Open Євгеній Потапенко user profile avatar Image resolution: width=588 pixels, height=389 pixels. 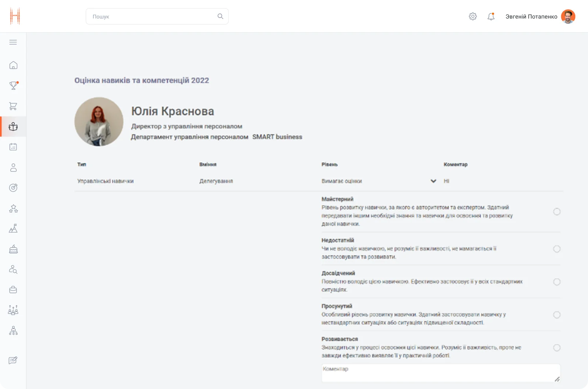568,16
